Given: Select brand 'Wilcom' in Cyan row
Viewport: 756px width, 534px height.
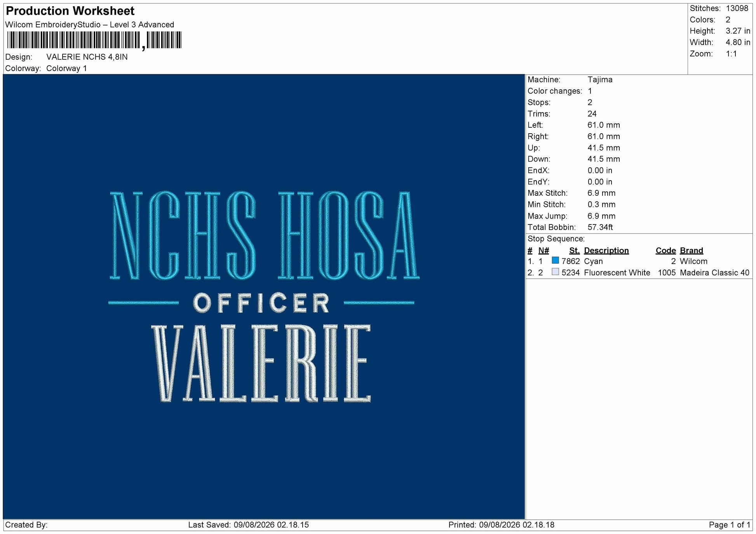Looking at the screenshot, I should (693, 261).
